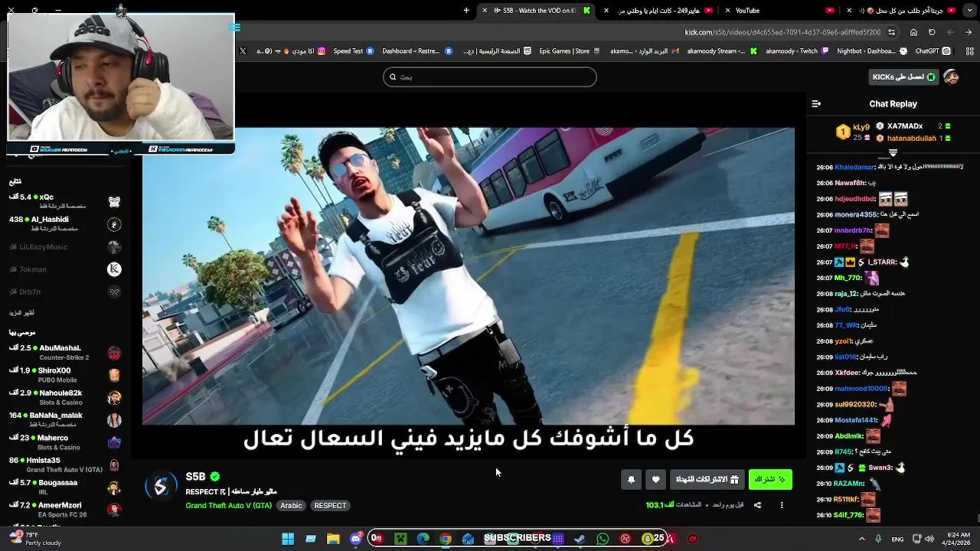Expand show more followed channels
This screenshot has width=980, height=551.
(21, 313)
